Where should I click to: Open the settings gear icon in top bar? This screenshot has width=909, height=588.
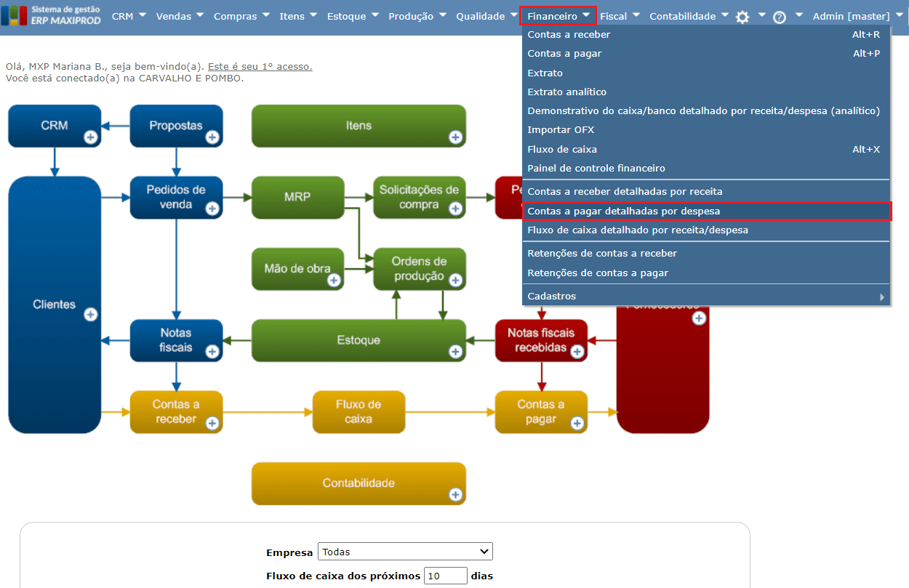742,17
